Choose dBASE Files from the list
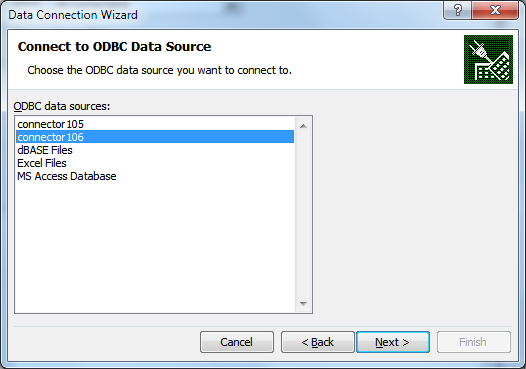This screenshot has width=526, height=369. pos(155,150)
